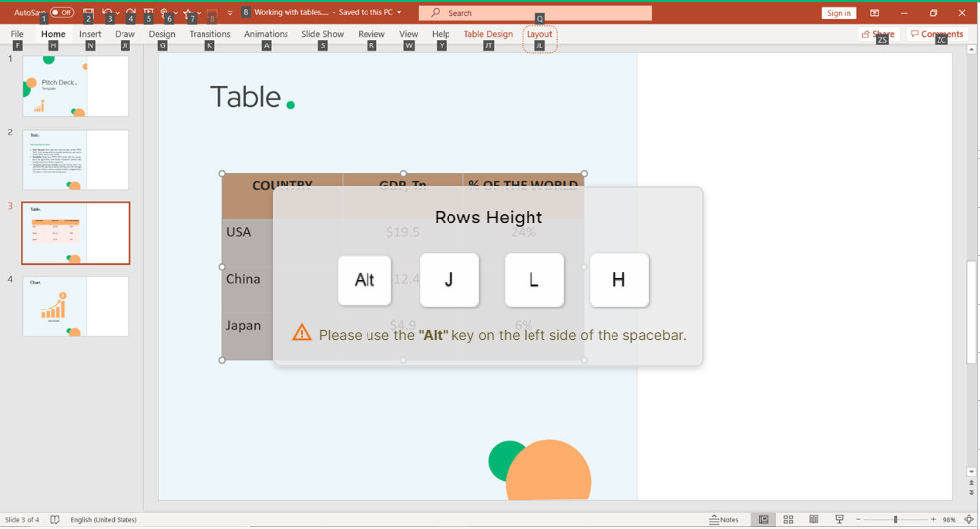Click the Redo arrow icon

tap(130, 12)
